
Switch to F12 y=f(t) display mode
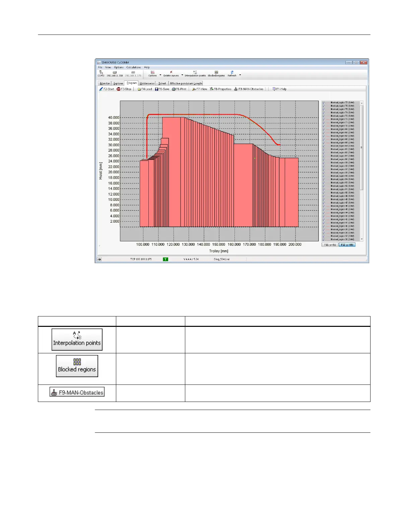coord(347,245)
